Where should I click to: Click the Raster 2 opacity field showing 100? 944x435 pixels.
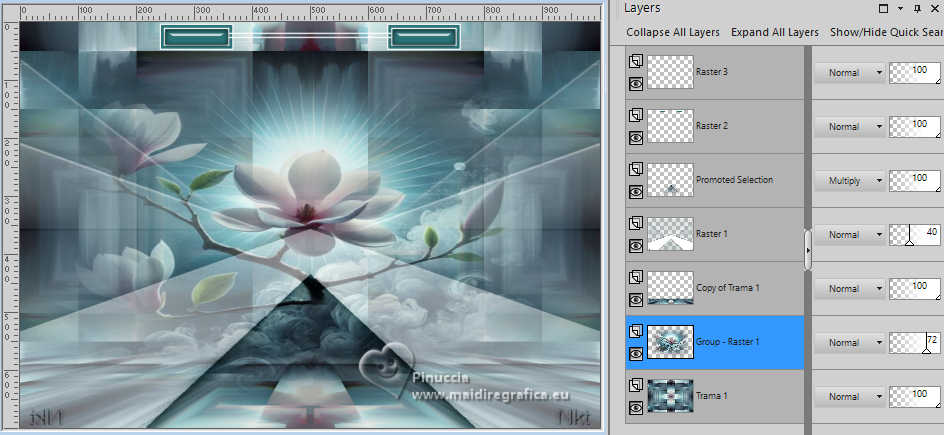(915, 126)
